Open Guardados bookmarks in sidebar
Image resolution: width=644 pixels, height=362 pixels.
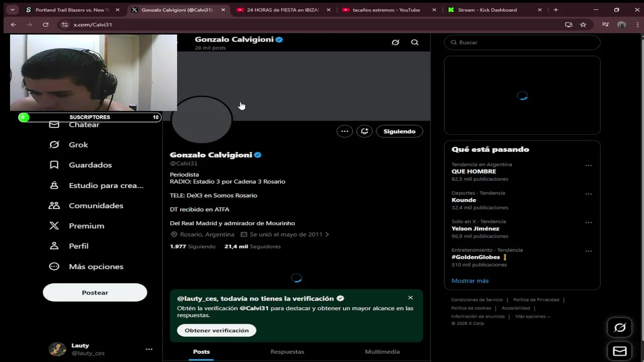[80, 165]
